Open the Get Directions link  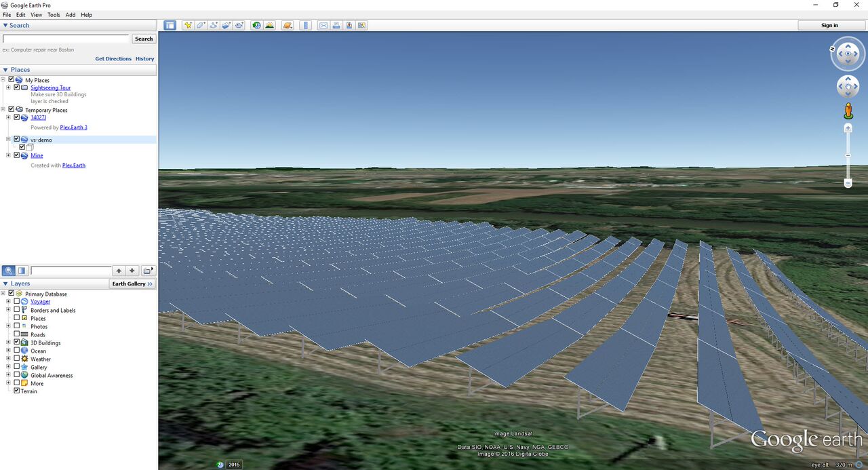pos(113,59)
